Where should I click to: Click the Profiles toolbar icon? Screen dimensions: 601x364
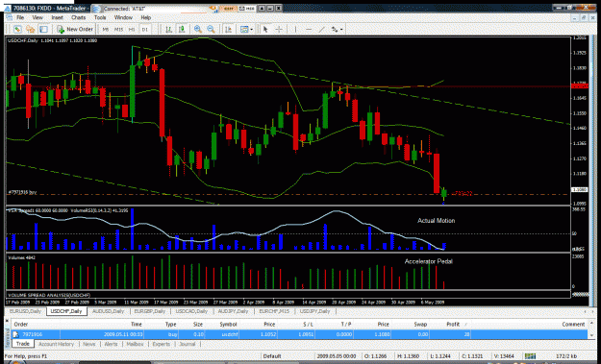[x=30, y=29]
